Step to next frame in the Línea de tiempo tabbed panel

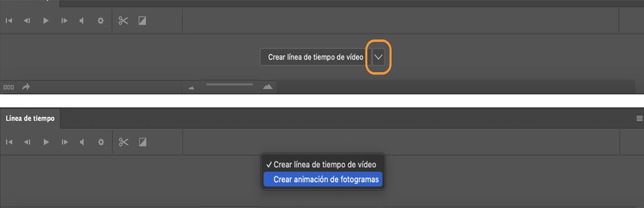64,142
